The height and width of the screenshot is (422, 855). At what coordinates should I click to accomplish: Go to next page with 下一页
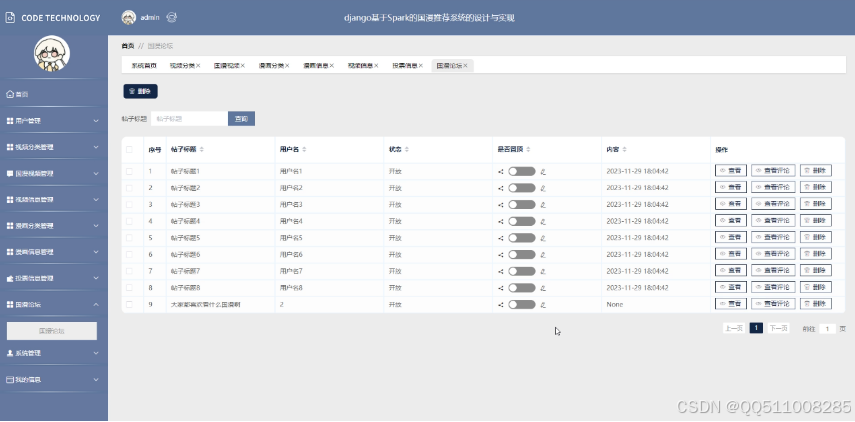[778, 328]
